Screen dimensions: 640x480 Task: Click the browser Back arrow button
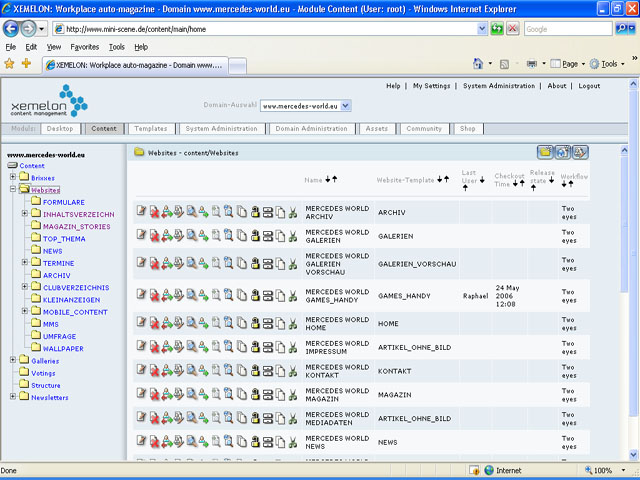pos(11,29)
